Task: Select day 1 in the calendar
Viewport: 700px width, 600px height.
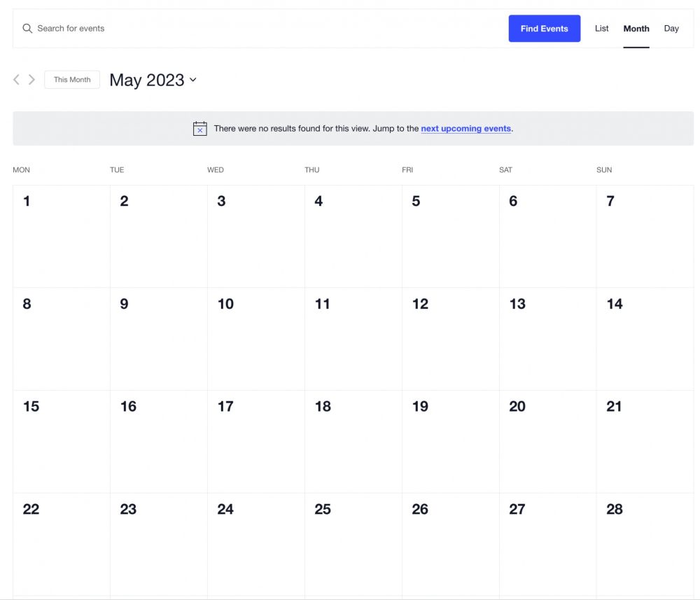Action: [x=27, y=202]
